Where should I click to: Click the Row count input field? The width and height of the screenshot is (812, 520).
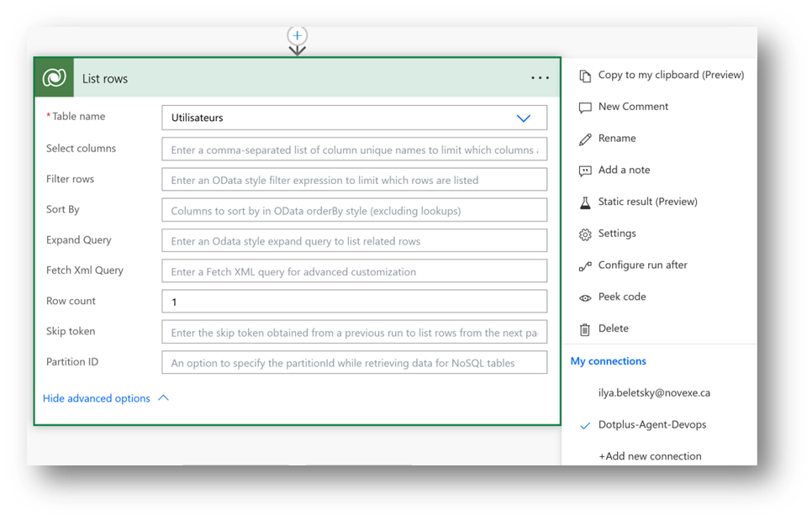pos(353,302)
